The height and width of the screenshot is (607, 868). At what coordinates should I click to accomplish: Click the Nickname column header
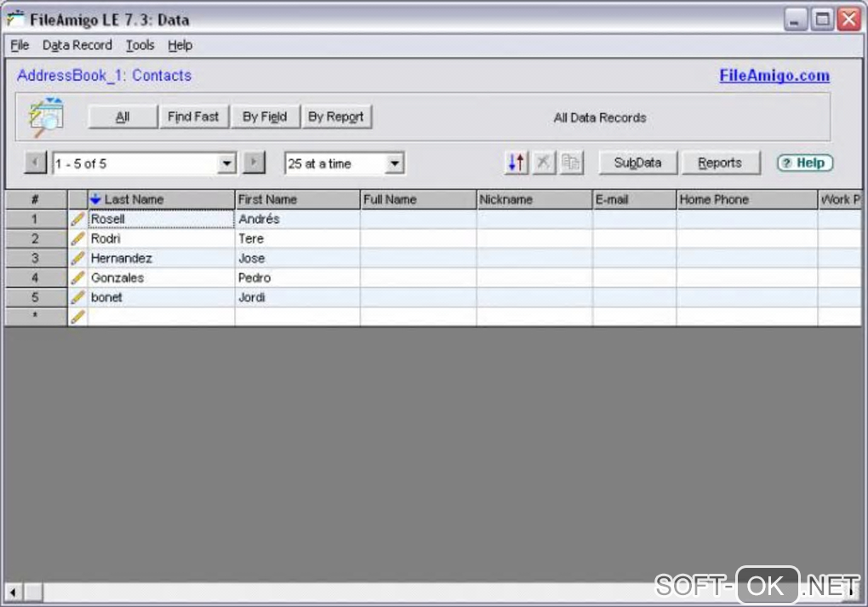pyautogui.click(x=534, y=199)
